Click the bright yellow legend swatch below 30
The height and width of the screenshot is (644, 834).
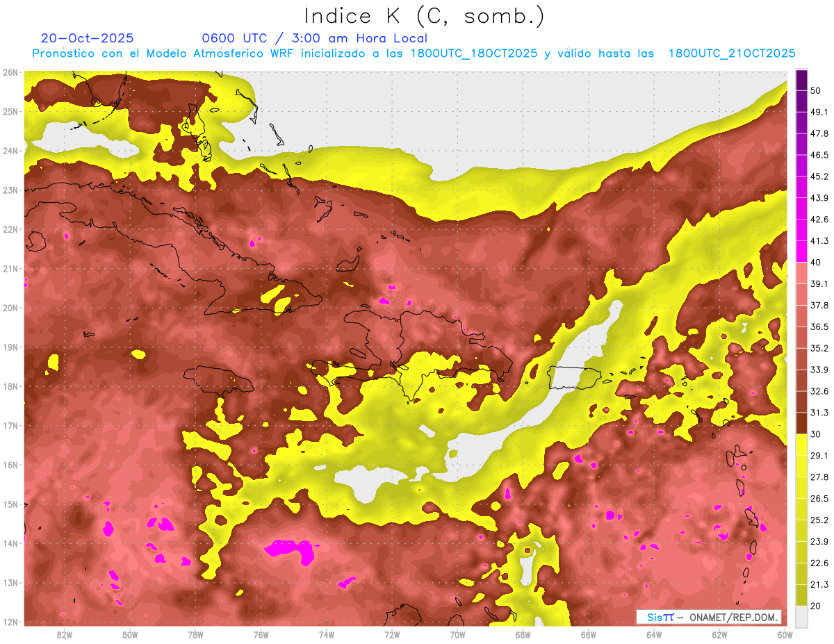[x=801, y=445]
